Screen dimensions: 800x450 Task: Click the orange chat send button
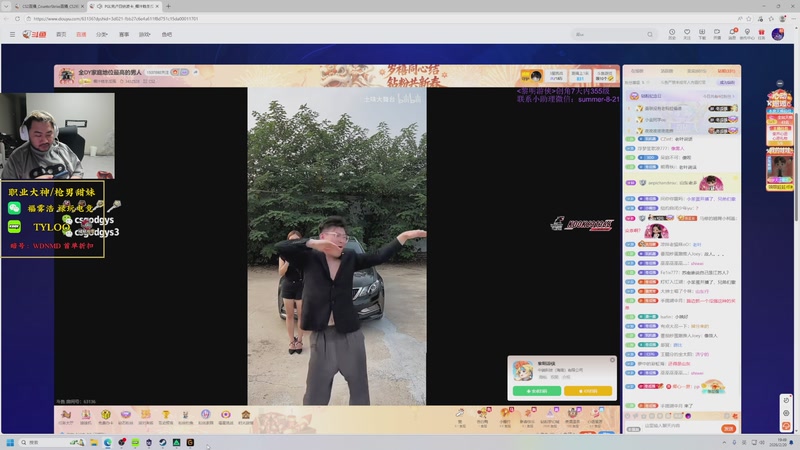(x=729, y=429)
